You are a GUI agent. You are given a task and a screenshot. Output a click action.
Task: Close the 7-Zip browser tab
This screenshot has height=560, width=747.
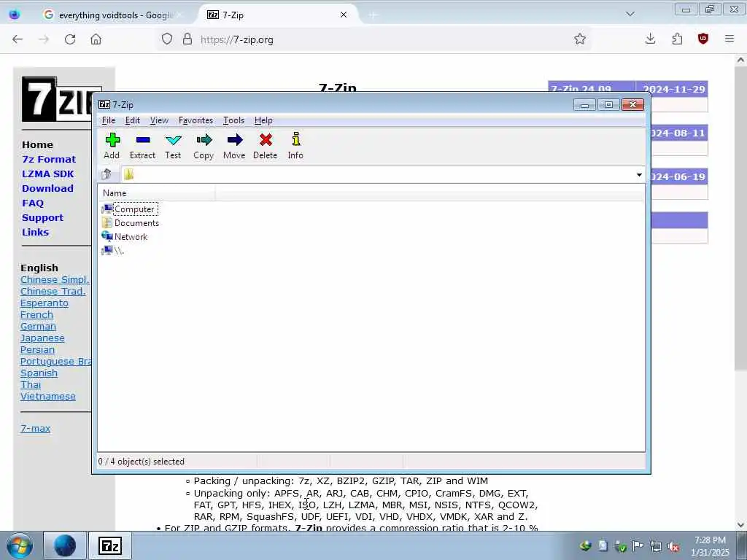click(344, 15)
